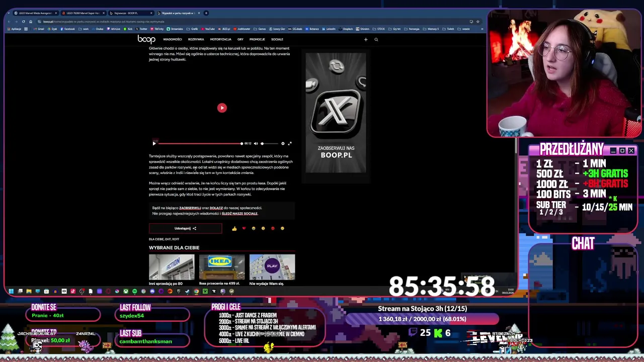This screenshot has width=644, height=362.
Task: React with the thumbs up emoji
Action: coord(234,228)
